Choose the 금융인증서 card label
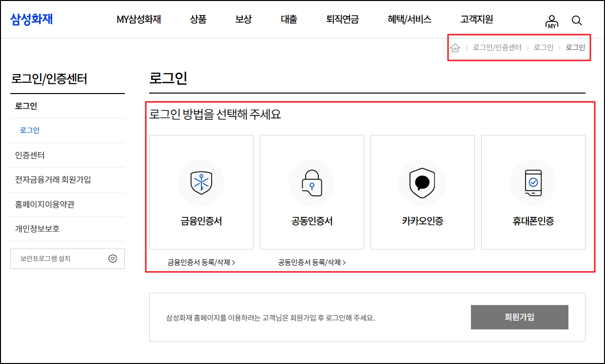Screen dimensions: 605x364 (201, 221)
